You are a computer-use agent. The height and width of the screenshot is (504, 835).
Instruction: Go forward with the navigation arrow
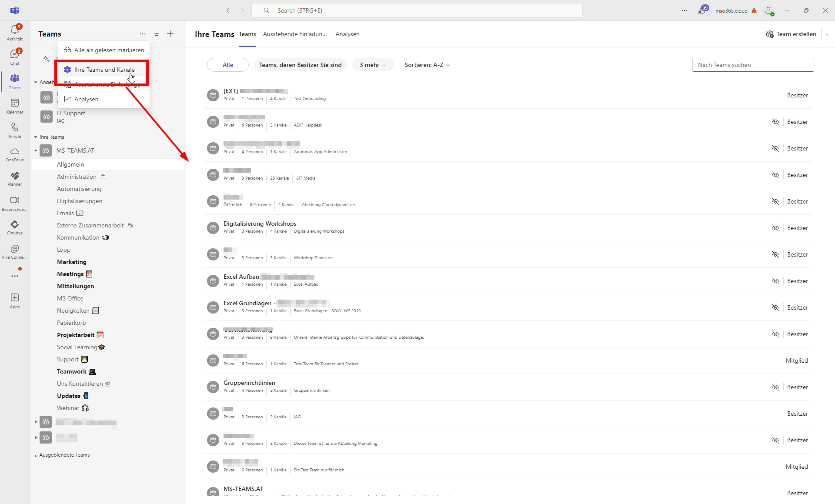coord(242,10)
